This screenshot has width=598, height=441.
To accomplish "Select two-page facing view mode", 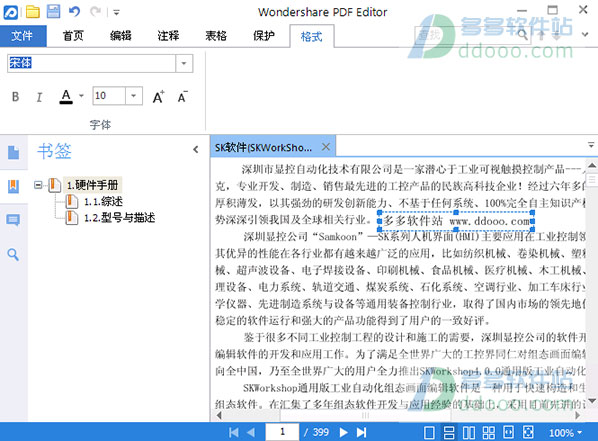I will [x=469, y=433].
